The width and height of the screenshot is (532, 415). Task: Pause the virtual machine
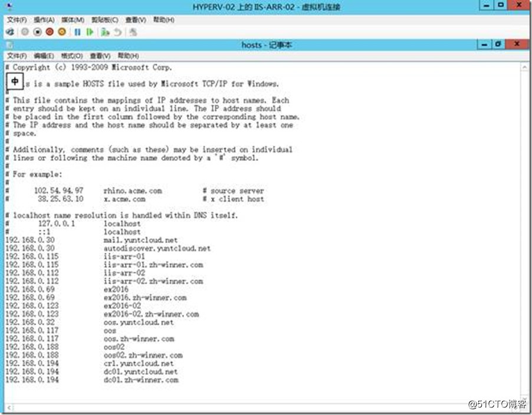point(78,32)
